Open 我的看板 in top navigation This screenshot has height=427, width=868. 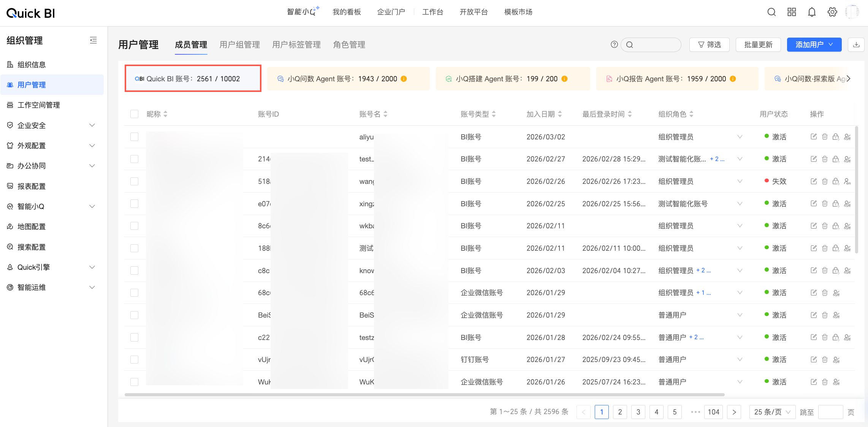pos(346,12)
